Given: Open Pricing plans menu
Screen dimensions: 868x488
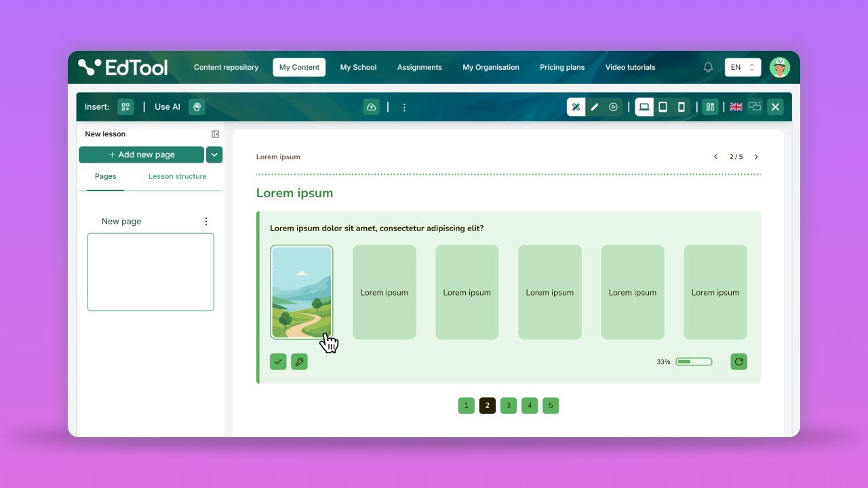Looking at the screenshot, I should click(562, 67).
